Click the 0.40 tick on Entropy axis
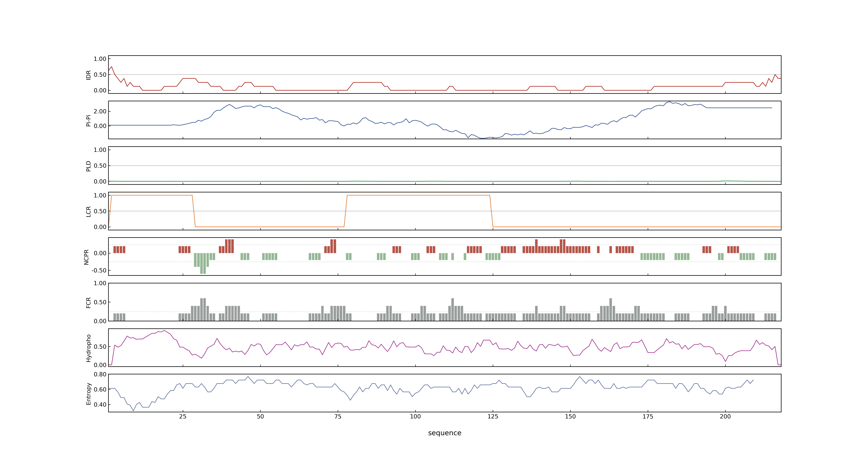The width and height of the screenshot is (868, 463). pyautogui.click(x=100, y=405)
